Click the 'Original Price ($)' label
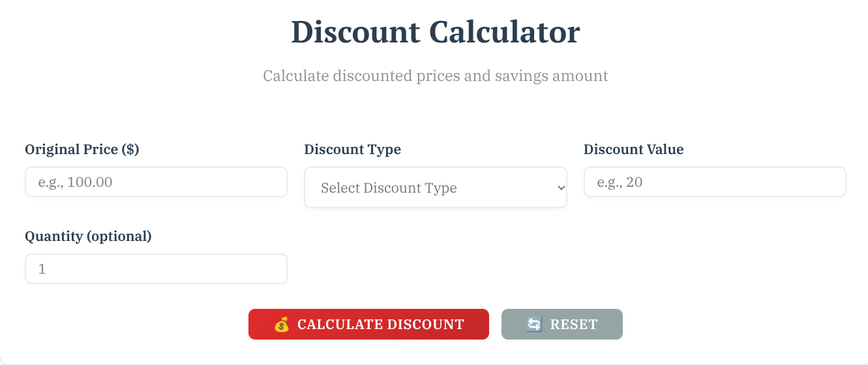Screen dimensions: 868x365 point(82,150)
